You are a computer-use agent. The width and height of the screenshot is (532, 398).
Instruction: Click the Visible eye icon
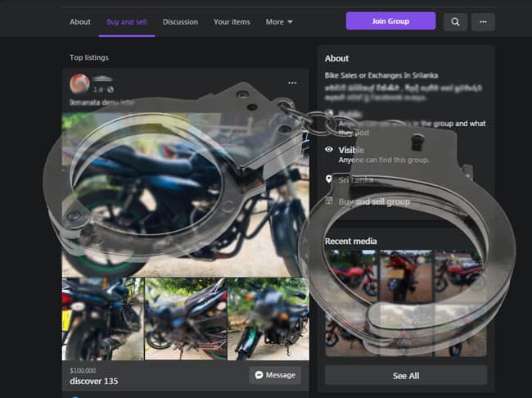(329, 149)
